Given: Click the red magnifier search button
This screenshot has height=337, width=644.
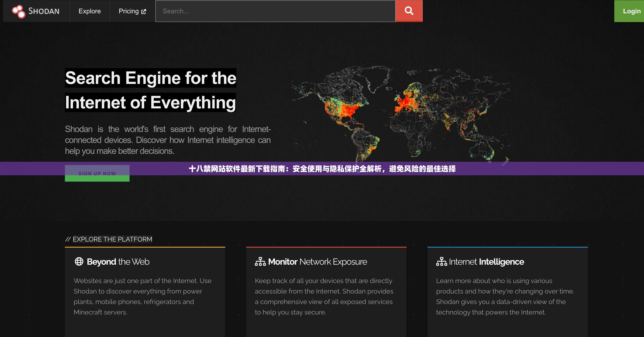Looking at the screenshot, I should [409, 11].
